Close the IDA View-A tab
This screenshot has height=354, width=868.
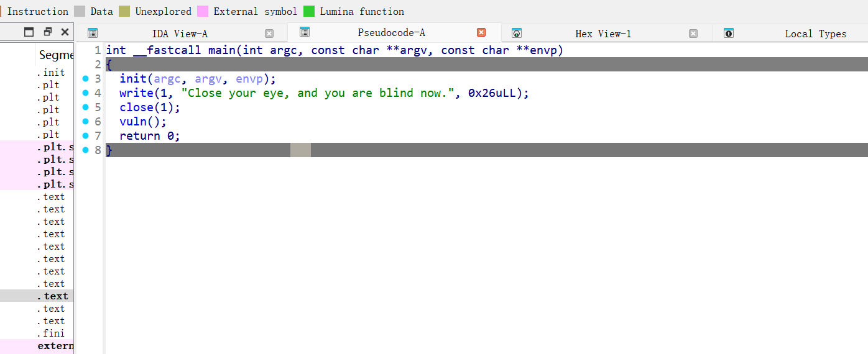[x=269, y=34]
